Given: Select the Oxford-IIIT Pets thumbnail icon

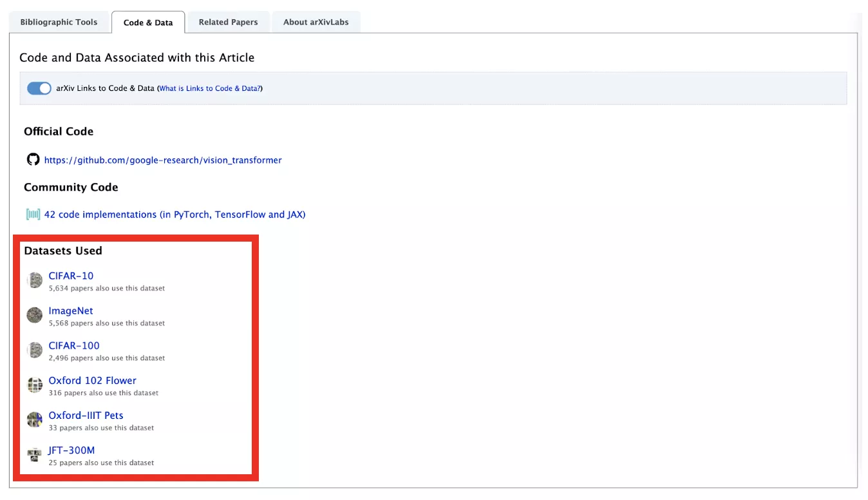Looking at the screenshot, I should (x=34, y=419).
